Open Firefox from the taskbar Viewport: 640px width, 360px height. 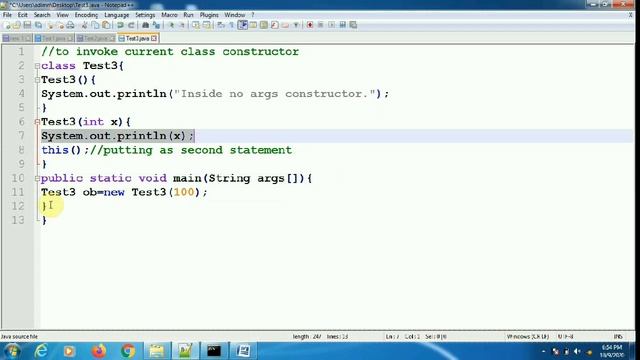pos(99,351)
